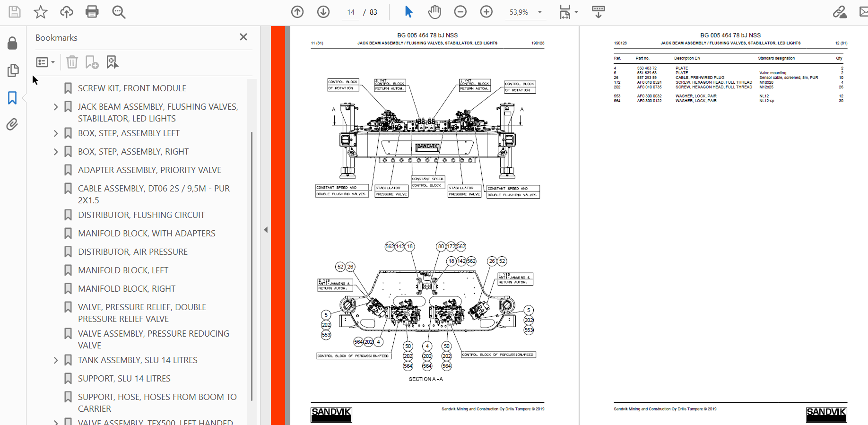This screenshot has width=868, height=425.
Task: Activate the hand pan tool
Action: (434, 12)
